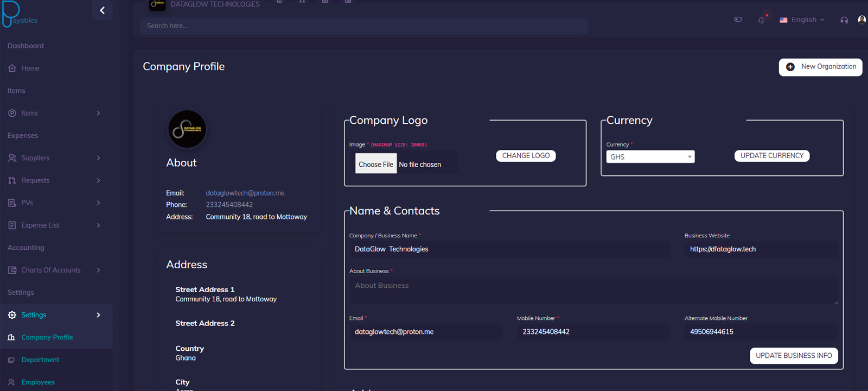Expand the Expense List submenu arrow

[98, 225]
